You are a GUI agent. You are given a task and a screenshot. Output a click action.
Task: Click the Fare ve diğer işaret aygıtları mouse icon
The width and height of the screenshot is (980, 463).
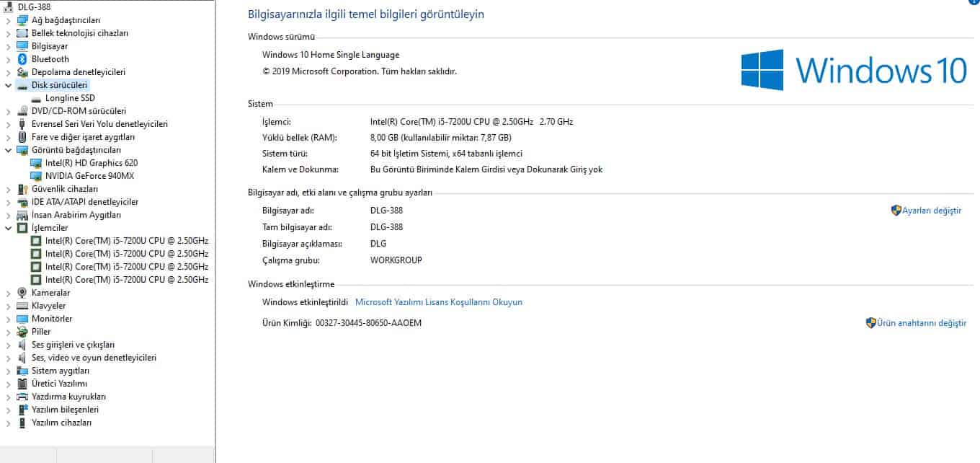click(x=22, y=137)
